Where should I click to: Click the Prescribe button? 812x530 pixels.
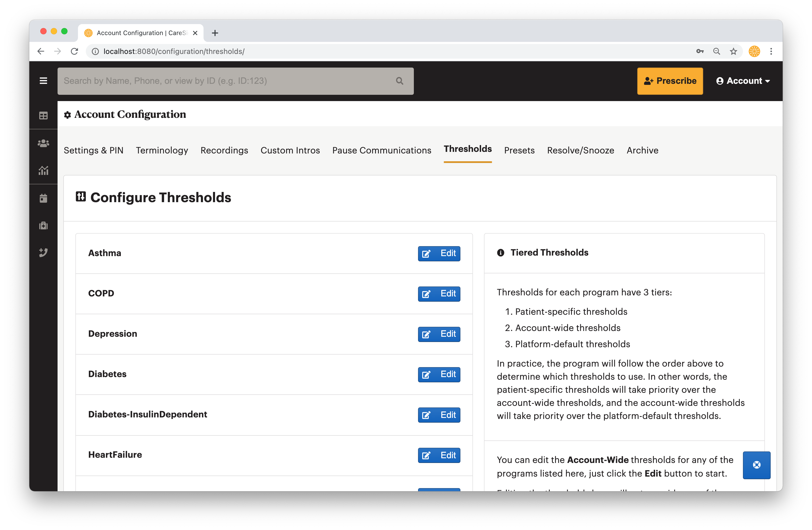click(x=670, y=81)
